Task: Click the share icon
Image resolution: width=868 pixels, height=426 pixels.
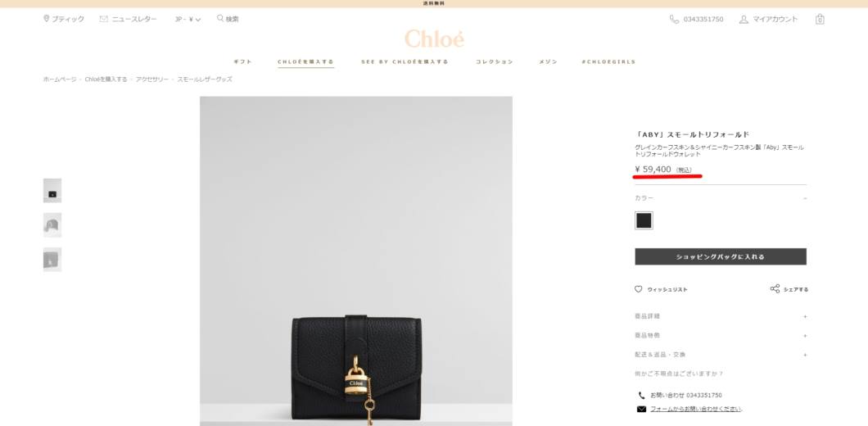Action: point(775,288)
